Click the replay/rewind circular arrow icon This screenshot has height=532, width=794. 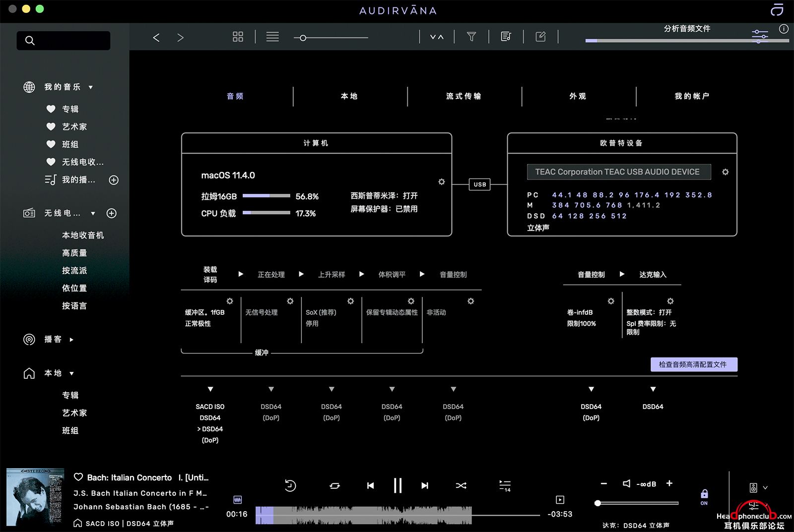click(x=290, y=485)
